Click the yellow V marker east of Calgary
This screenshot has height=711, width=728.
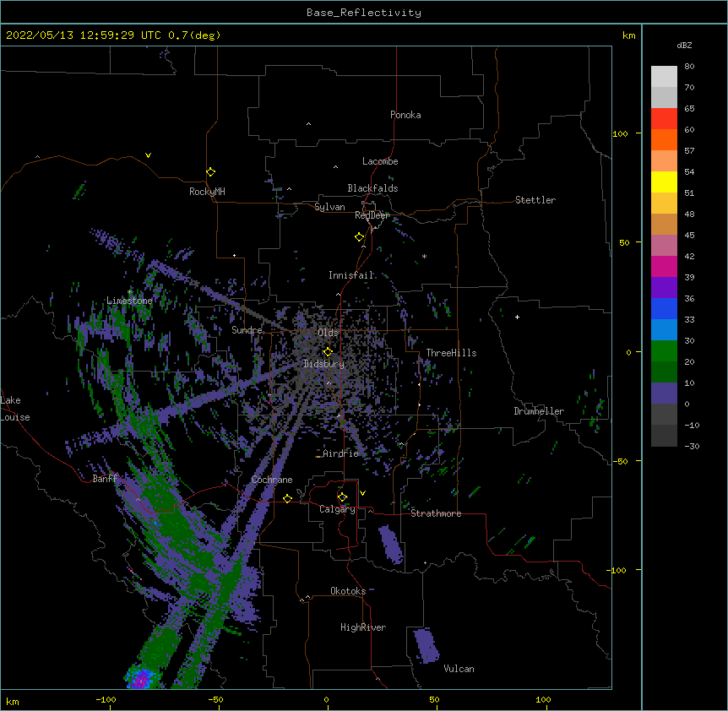[x=362, y=493]
